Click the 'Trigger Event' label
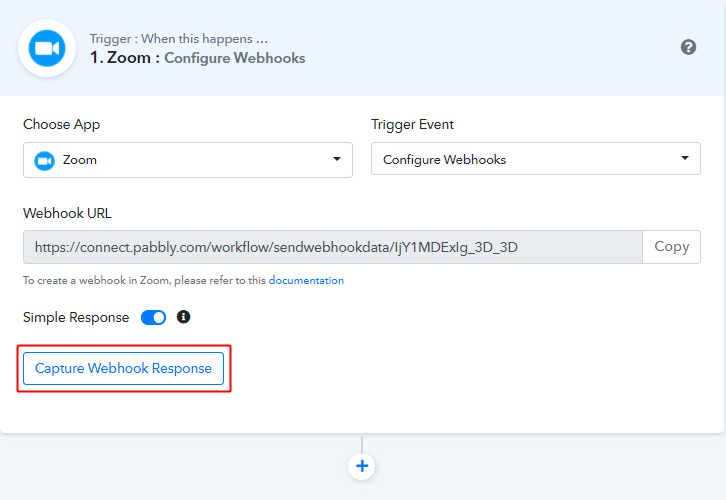Viewport: 726px width, 500px height. tap(413, 125)
